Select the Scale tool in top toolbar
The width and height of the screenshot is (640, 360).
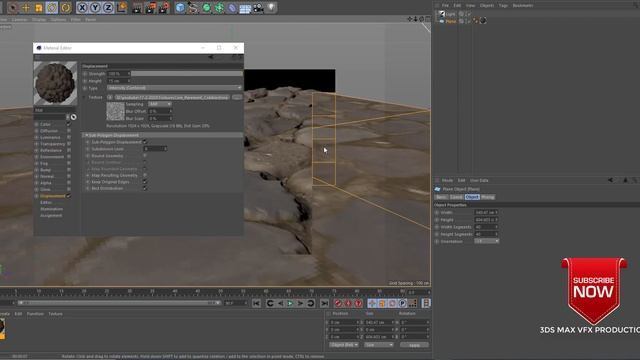[x=38, y=7]
